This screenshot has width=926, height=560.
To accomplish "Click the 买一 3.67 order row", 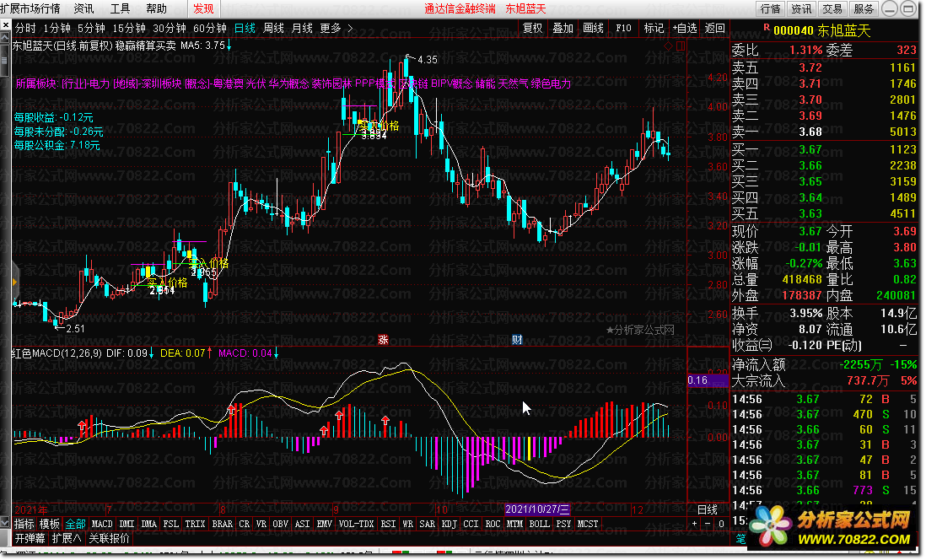I will [824, 149].
